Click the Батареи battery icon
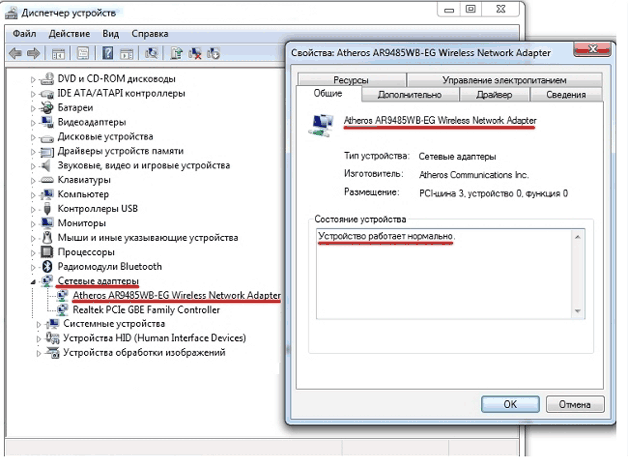The width and height of the screenshot is (628, 468). [x=47, y=108]
